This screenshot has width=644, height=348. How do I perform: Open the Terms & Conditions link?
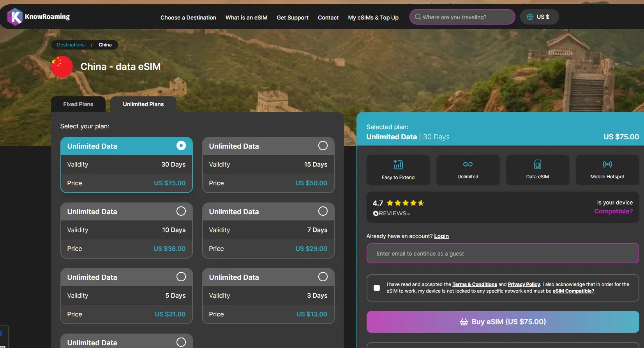click(475, 284)
